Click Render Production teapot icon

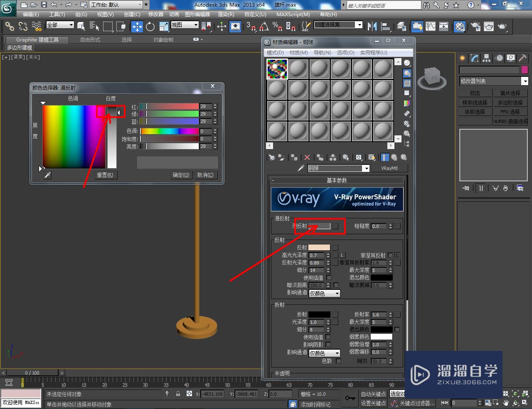tap(502, 27)
